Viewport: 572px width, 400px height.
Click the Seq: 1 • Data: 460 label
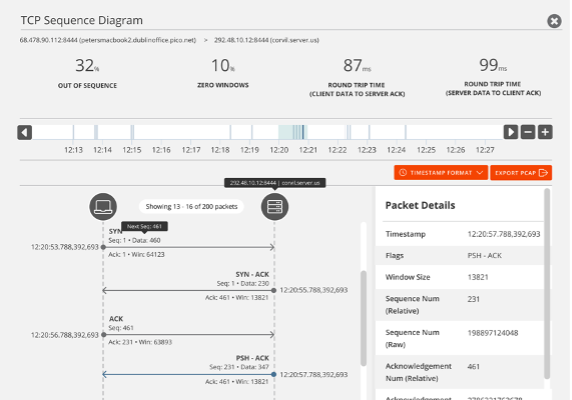click(x=134, y=240)
